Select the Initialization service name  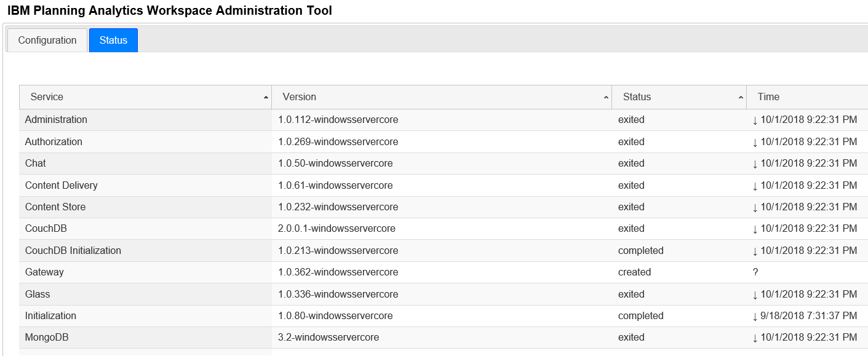pos(50,316)
